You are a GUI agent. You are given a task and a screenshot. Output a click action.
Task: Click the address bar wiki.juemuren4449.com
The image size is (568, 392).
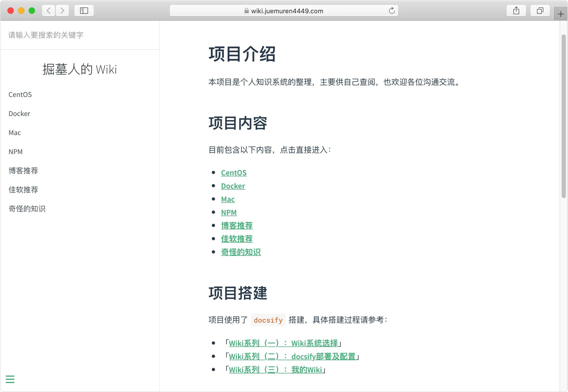click(x=284, y=11)
